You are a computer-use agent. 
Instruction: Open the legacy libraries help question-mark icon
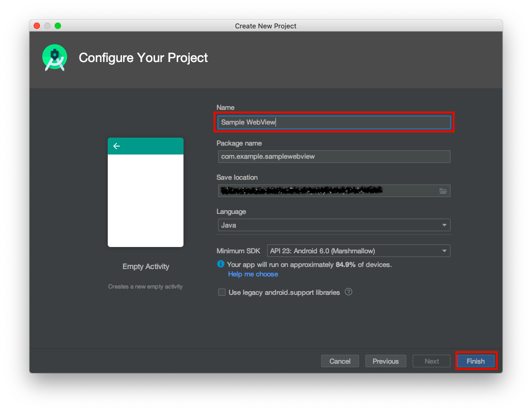(349, 292)
